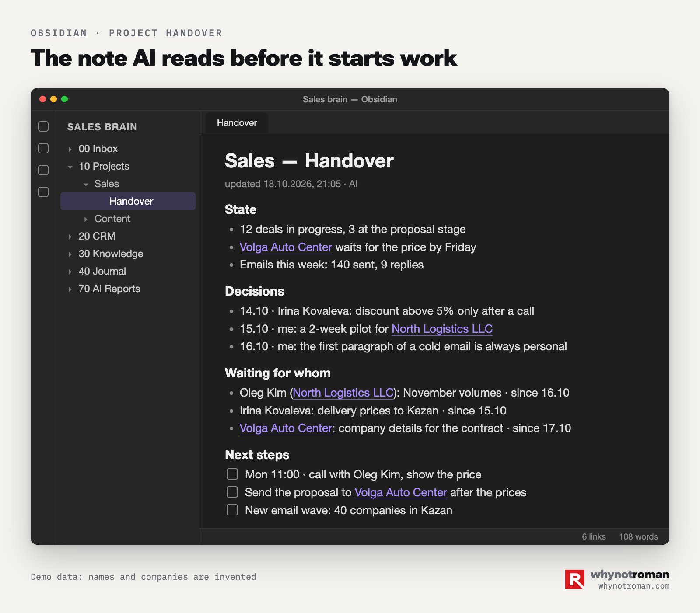The height and width of the screenshot is (613, 700).
Task: Select the 40 Journal folder label
Action: coord(102,271)
